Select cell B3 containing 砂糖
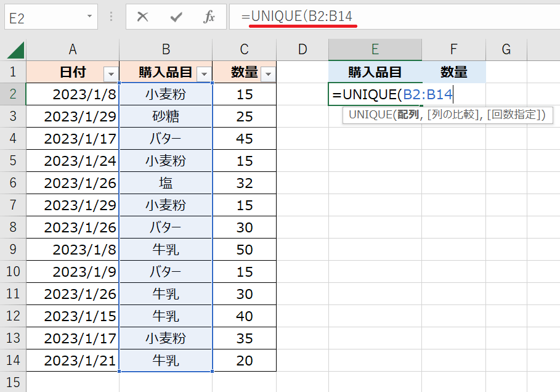Viewport: 560px width, 392px height. tap(166, 116)
